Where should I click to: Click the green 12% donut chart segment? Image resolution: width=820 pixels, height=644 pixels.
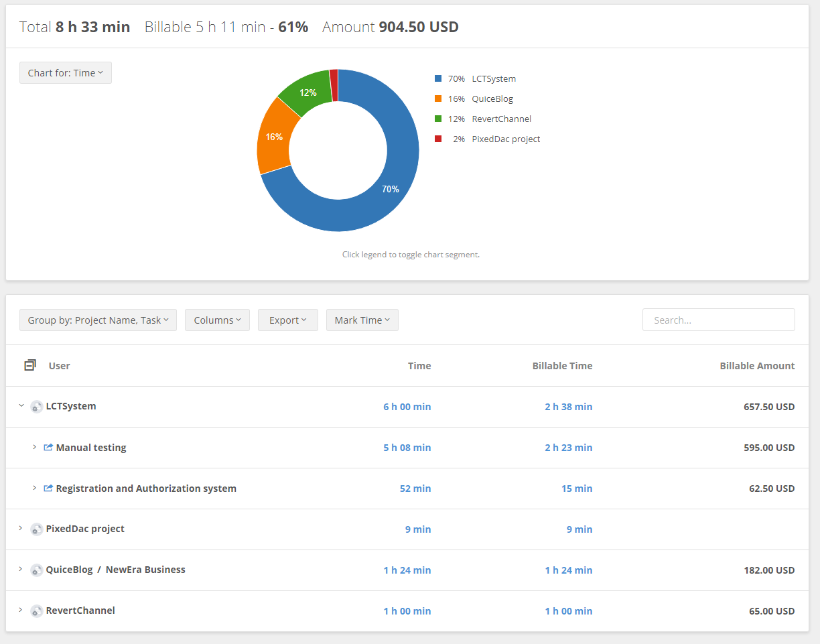point(308,92)
